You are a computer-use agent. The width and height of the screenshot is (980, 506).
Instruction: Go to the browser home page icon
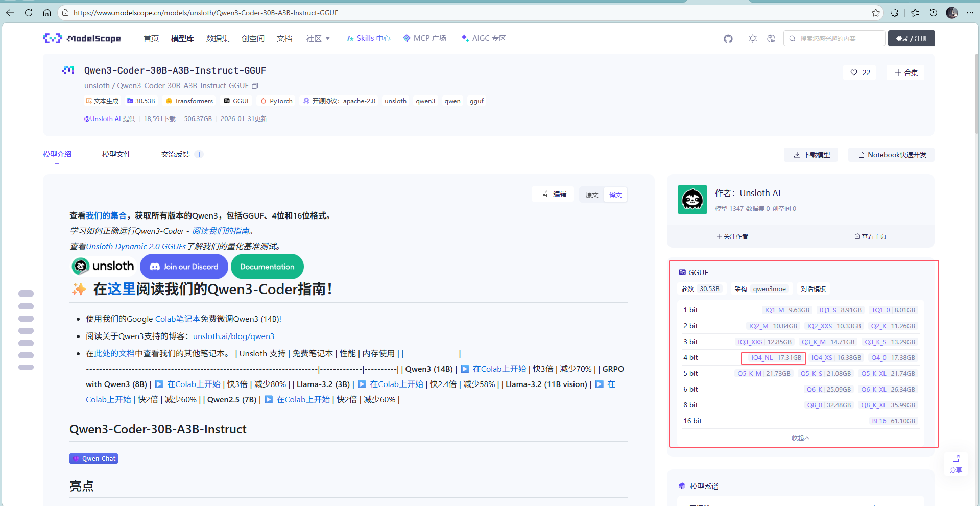(x=47, y=13)
